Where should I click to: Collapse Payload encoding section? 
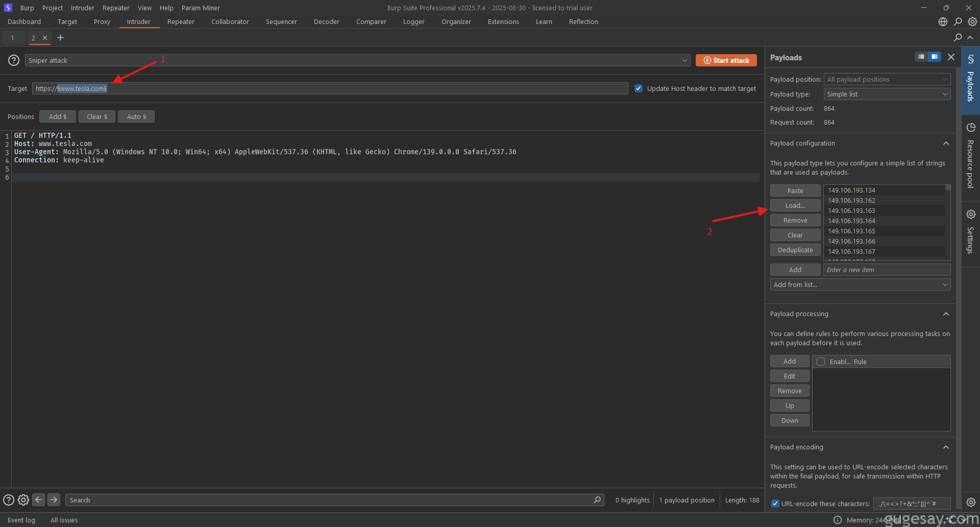coord(946,447)
